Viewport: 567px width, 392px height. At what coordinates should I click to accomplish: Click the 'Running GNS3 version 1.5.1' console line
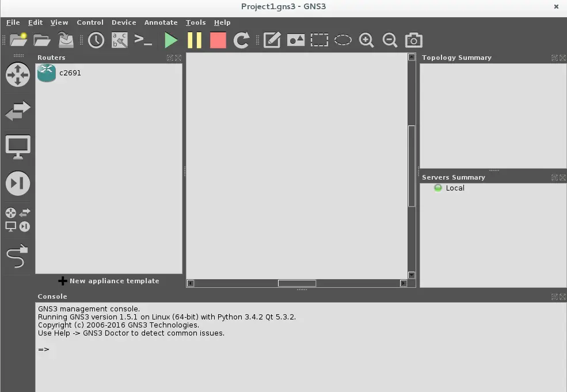(x=167, y=317)
